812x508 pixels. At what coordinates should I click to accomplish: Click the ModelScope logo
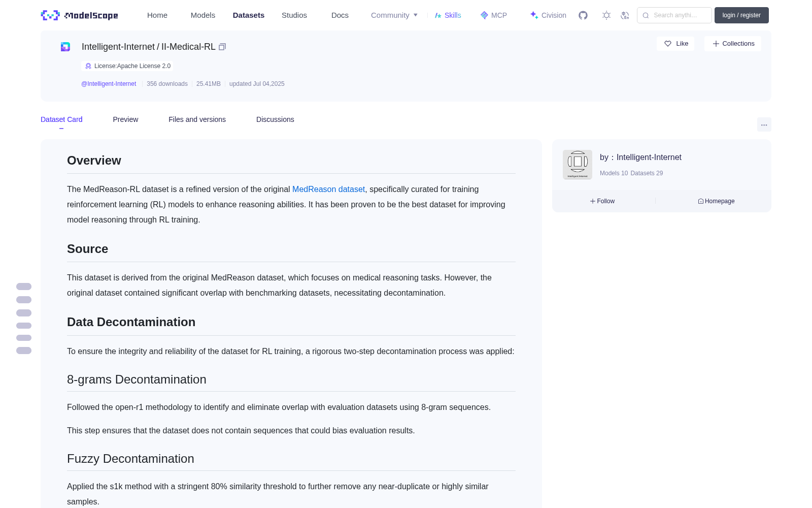click(80, 15)
